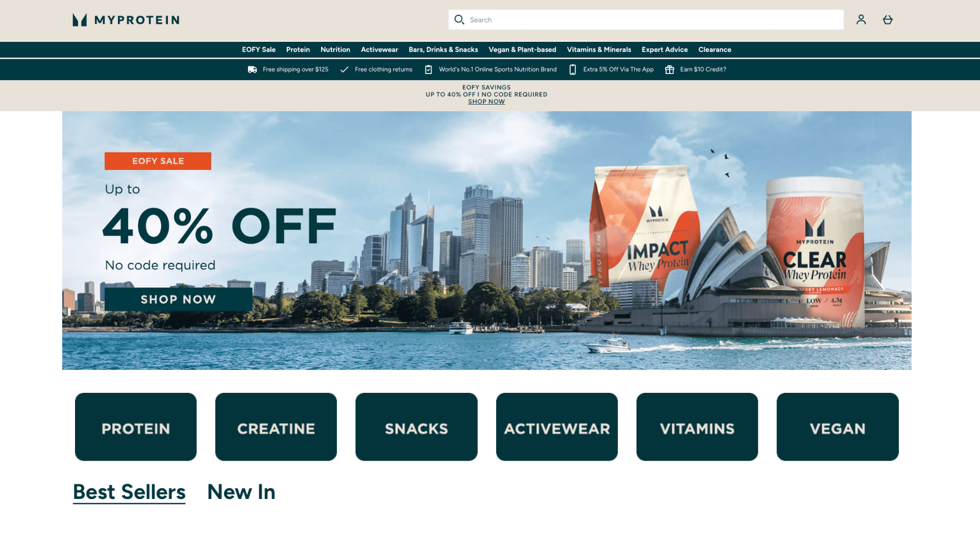Screen dimensions: 980x551
Task: Open the ACTIVEWEAR category tile
Action: tap(556, 427)
